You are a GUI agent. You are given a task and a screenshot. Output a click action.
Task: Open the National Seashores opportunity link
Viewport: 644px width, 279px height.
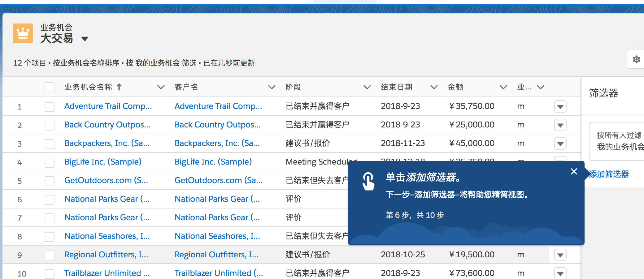tap(107, 236)
